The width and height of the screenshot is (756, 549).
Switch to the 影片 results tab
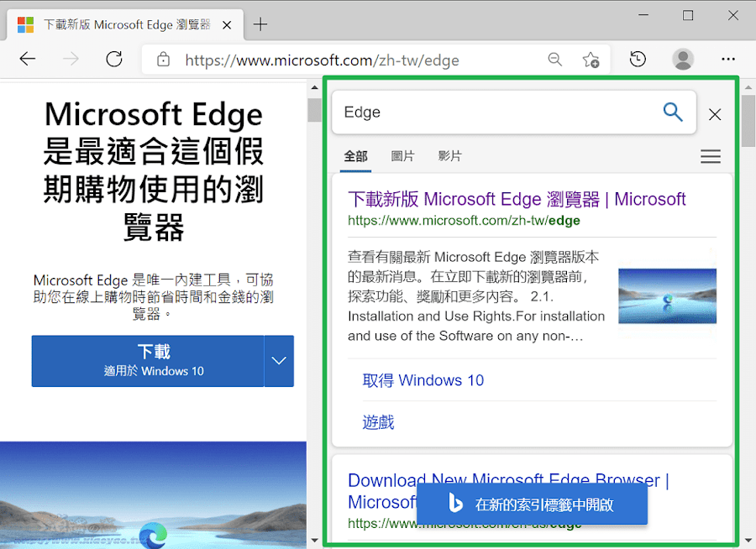tap(449, 156)
